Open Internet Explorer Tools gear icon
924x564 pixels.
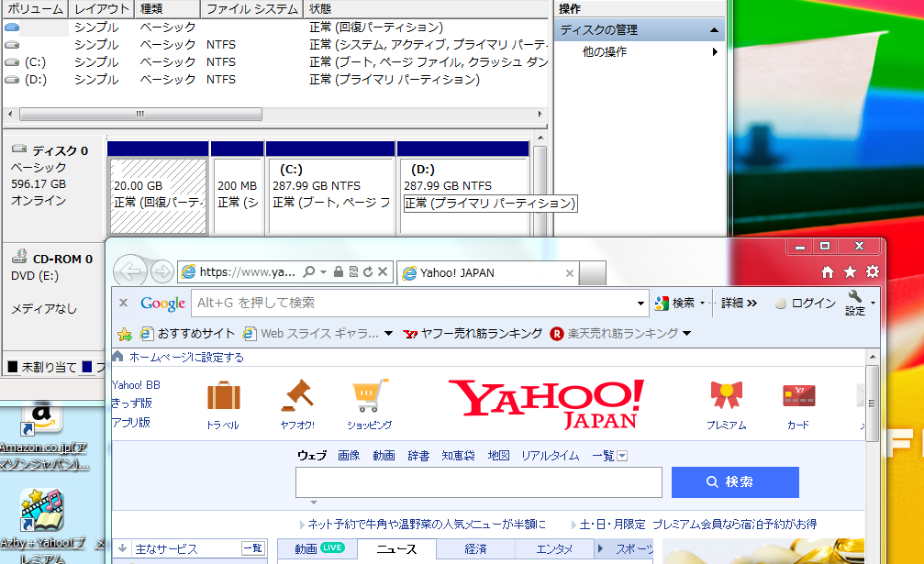tap(873, 271)
